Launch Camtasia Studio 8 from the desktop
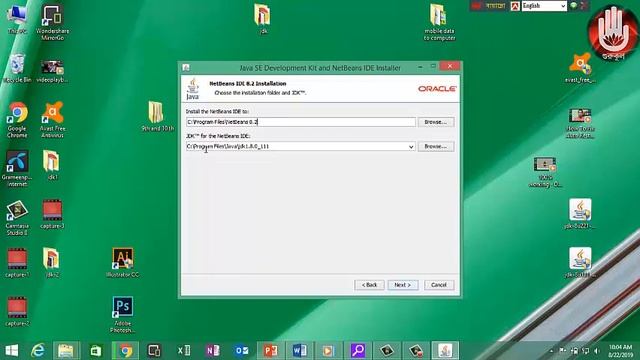640x360 pixels. [x=17, y=218]
